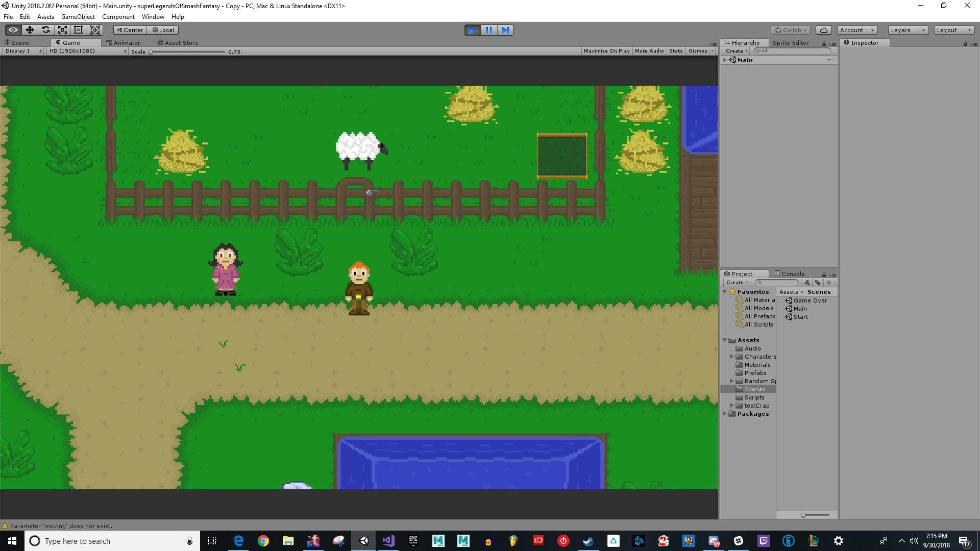Expand the Characters folder
This screenshot has width=980, height=551.
pyautogui.click(x=732, y=357)
